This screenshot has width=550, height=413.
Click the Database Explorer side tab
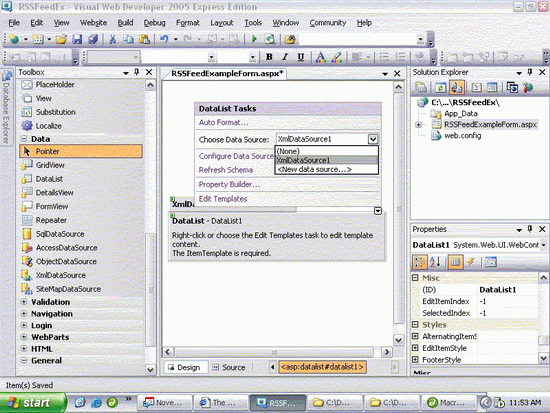tap(6, 107)
